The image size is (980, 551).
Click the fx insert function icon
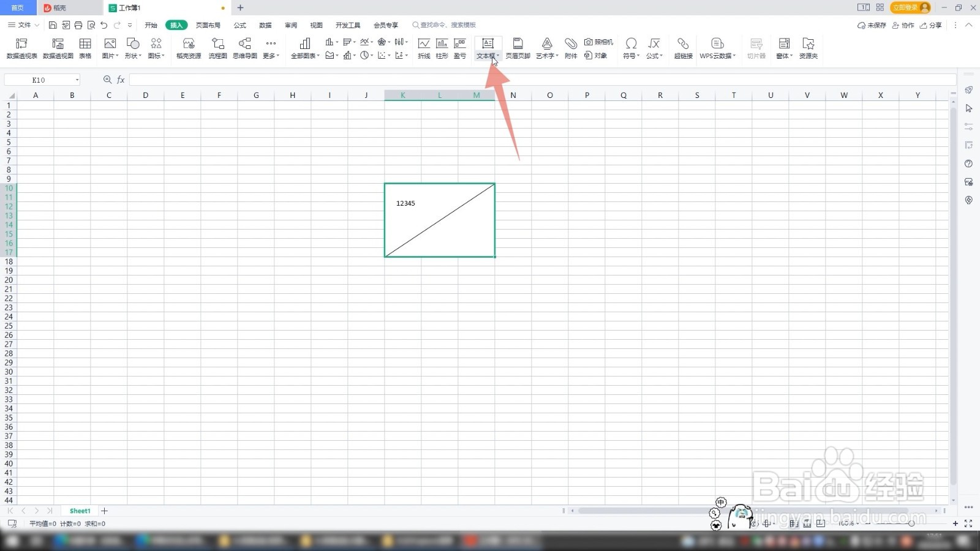pos(121,80)
